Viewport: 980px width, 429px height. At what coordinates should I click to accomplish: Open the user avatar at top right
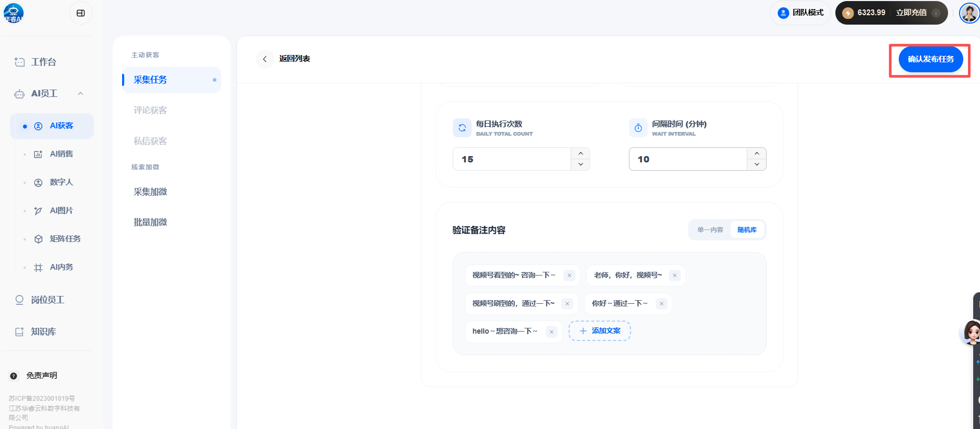pyautogui.click(x=968, y=13)
